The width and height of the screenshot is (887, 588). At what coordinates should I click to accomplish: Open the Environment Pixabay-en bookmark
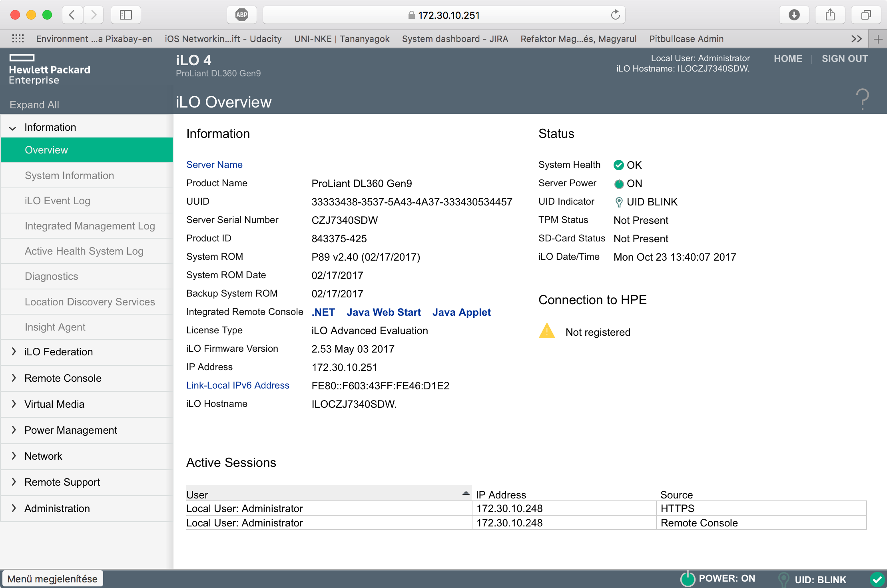[x=94, y=39]
